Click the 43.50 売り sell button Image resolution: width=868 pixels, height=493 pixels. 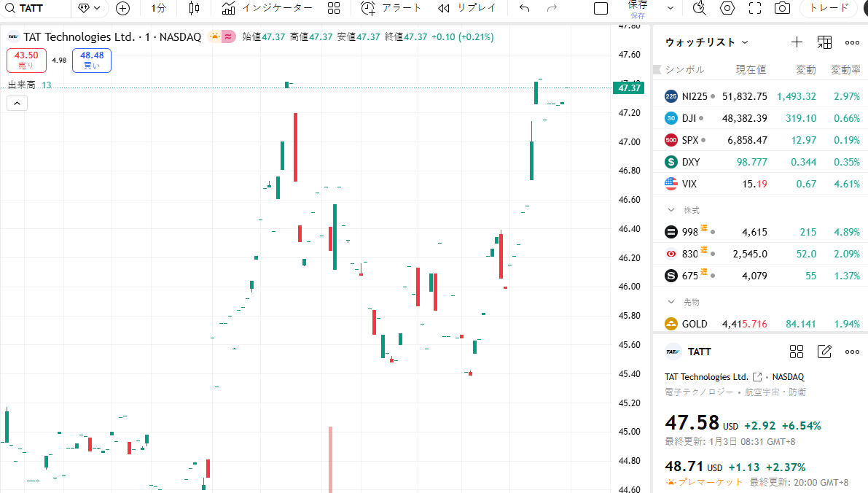(x=26, y=61)
